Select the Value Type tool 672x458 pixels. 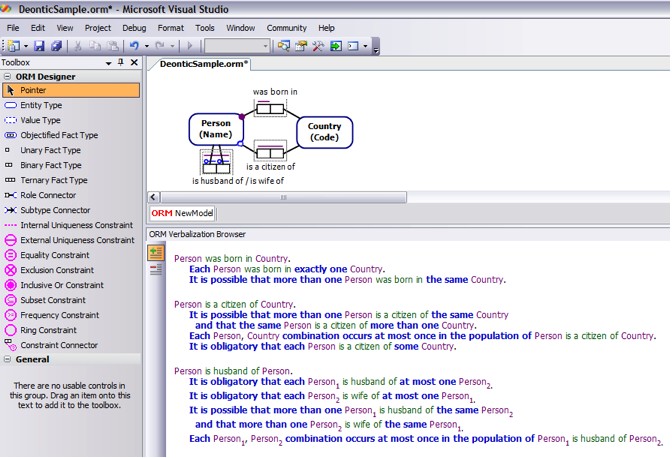point(71,120)
